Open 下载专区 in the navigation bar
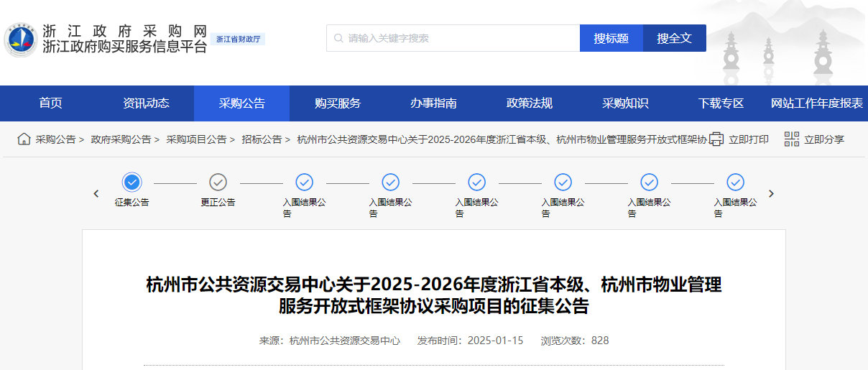 click(x=721, y=103)
